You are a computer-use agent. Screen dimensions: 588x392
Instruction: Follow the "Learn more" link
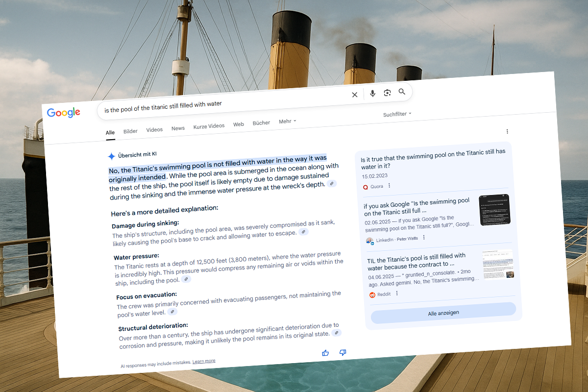[x=204, y=361]
